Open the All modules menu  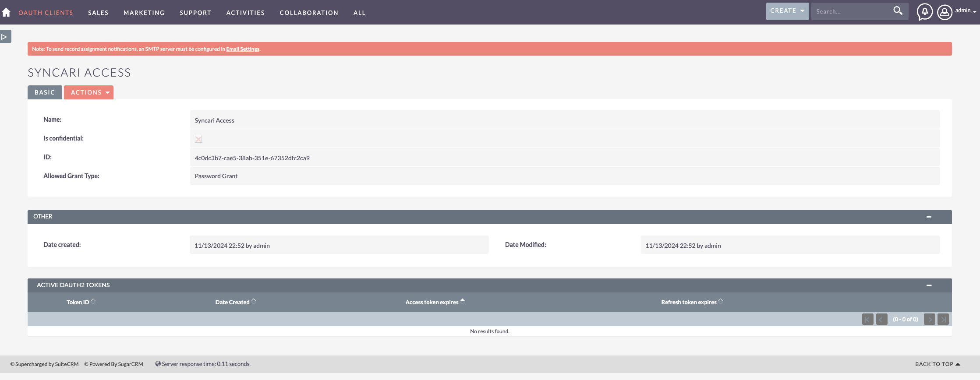tap(359, 13)
